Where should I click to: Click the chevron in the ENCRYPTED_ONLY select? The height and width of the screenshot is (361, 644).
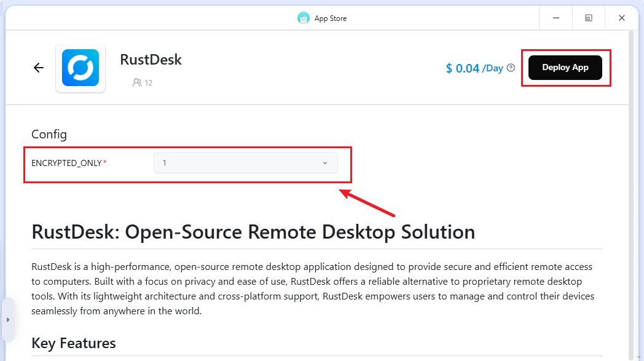[325, 163]
